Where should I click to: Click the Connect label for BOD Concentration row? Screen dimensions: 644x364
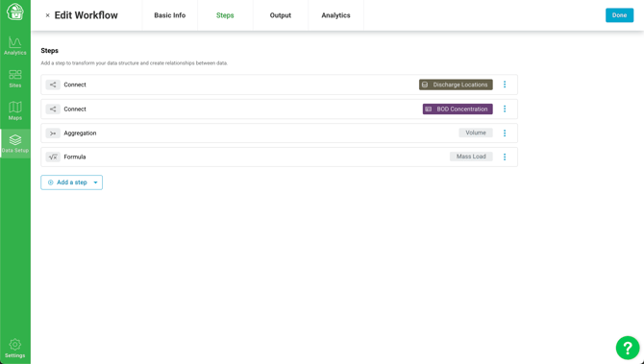(x=75, y=109)
